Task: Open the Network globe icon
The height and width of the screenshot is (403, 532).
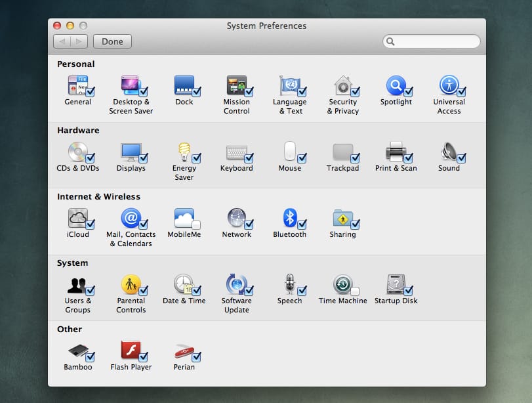Action: tap(237, 218)
